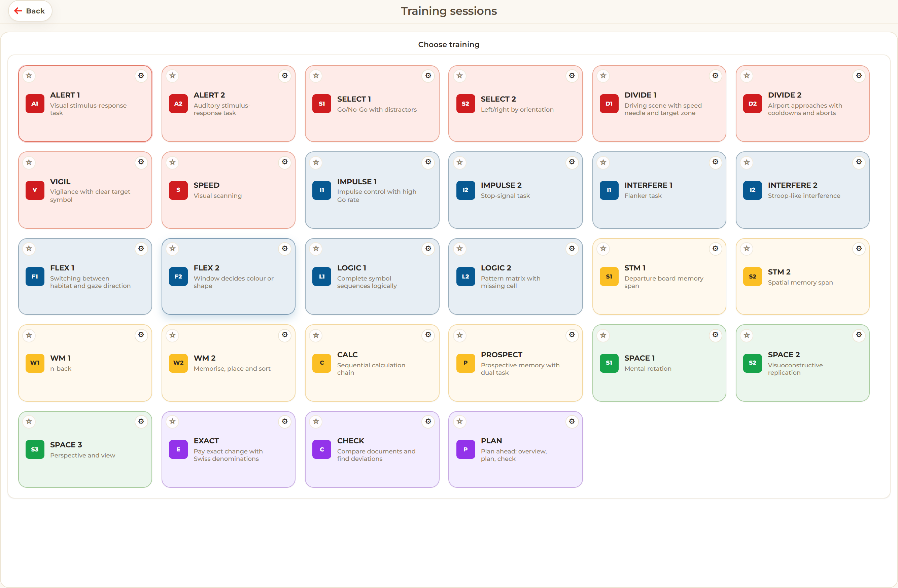
Task: Open settings gear on PLAN card
Action: (572, 421)
